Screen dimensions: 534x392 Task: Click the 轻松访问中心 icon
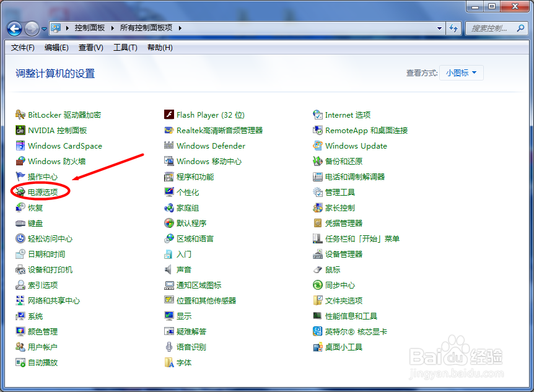20,239
